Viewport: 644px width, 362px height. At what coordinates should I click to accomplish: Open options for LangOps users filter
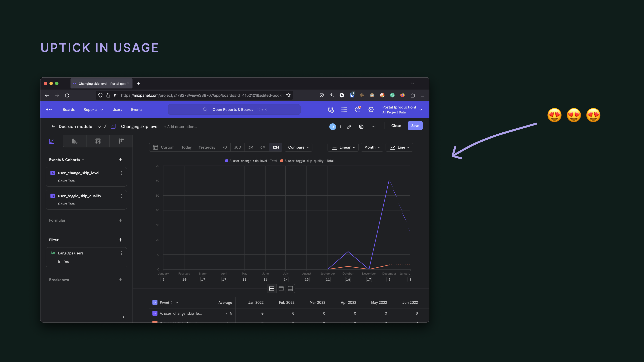point(121,253)
